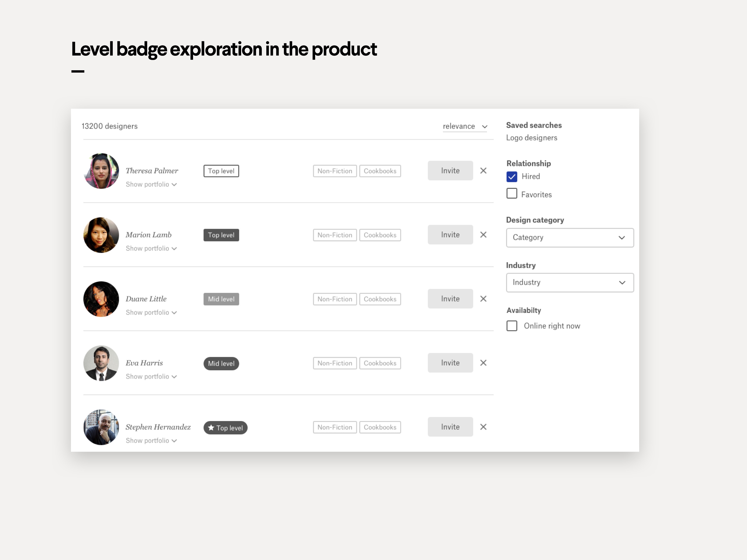Enable the Favorites checkbox
Image resolution: width=747 pixels, height=560 pixels.
tap(512, 194)
